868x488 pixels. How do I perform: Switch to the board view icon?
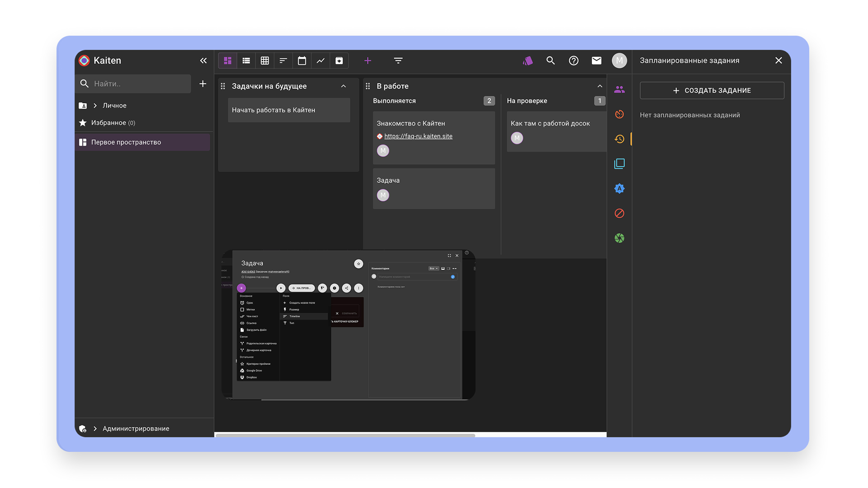[x=227, y=61]
